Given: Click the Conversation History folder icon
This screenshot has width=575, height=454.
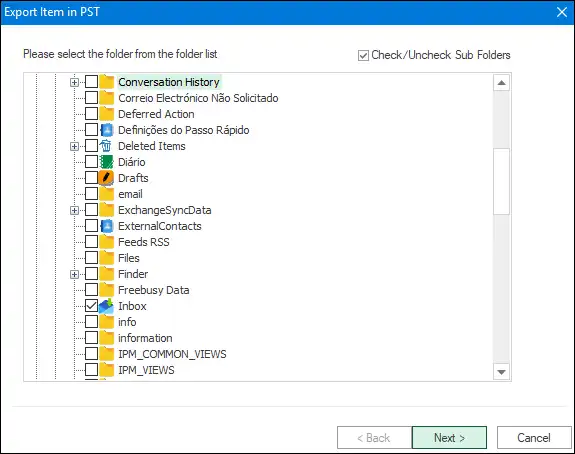Looking at the screenshot, I should click(106, 82).
